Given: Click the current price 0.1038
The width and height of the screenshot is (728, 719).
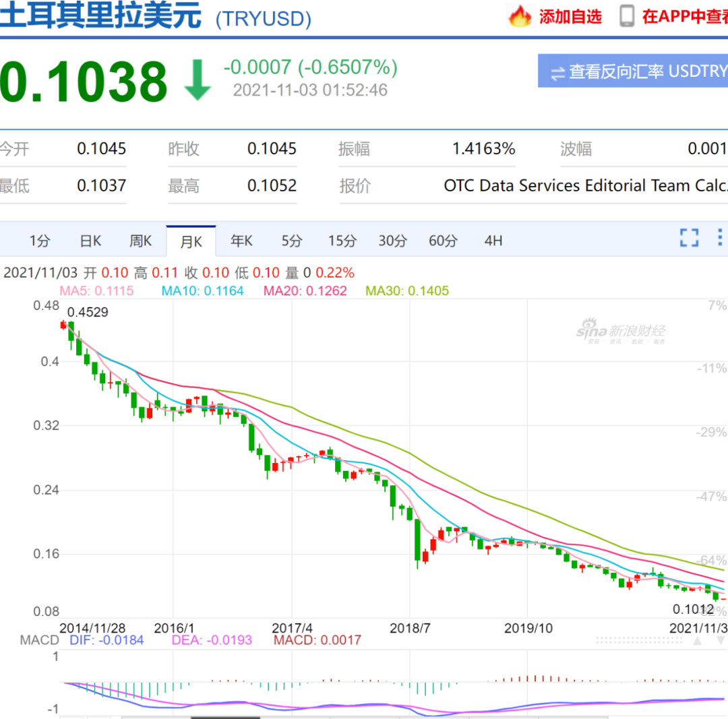Looking at the screenshot, I should (x=84, y=82).
